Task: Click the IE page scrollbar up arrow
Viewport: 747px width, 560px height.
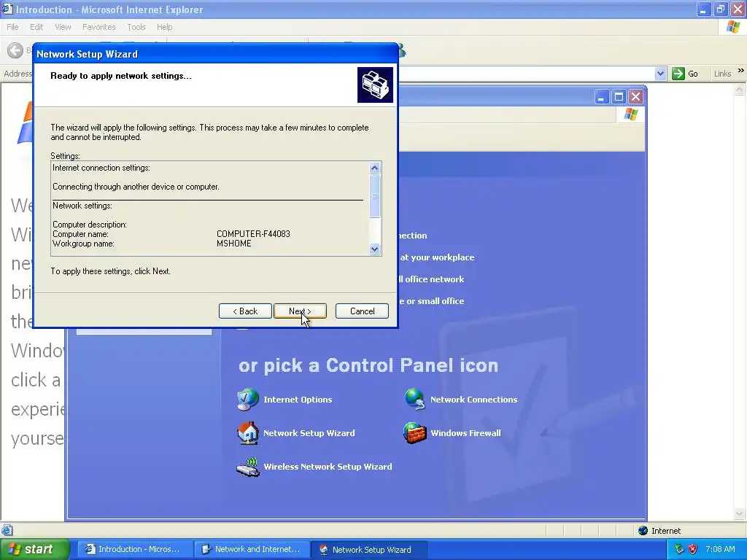Action: [x=740, y=89]
